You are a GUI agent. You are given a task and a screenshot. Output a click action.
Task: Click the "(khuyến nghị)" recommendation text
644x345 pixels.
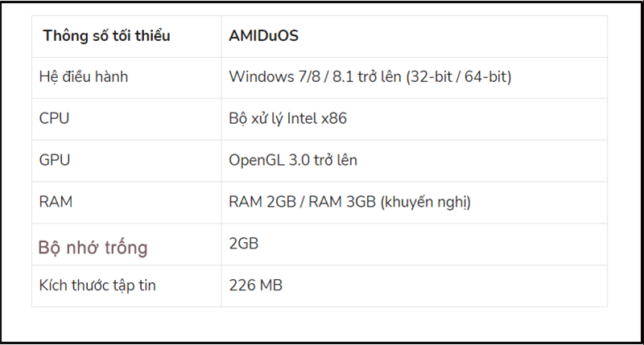426,202
